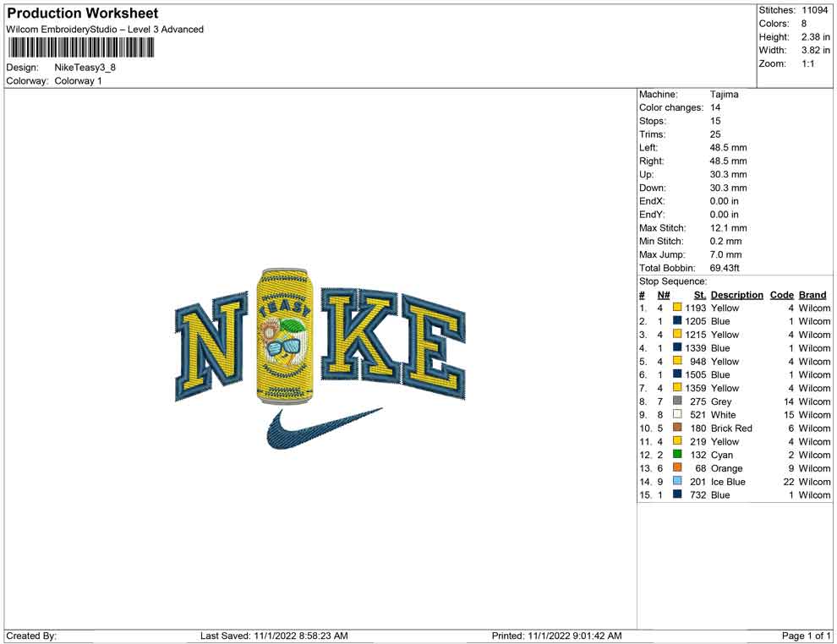Screen dimensions: 837x644
Task: Click the 'Colorway 1' value
Action: pyautogui.click(x=78, y=81)
